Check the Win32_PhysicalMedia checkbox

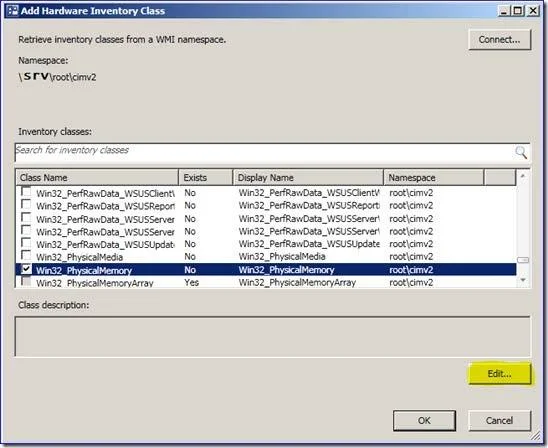26,255
